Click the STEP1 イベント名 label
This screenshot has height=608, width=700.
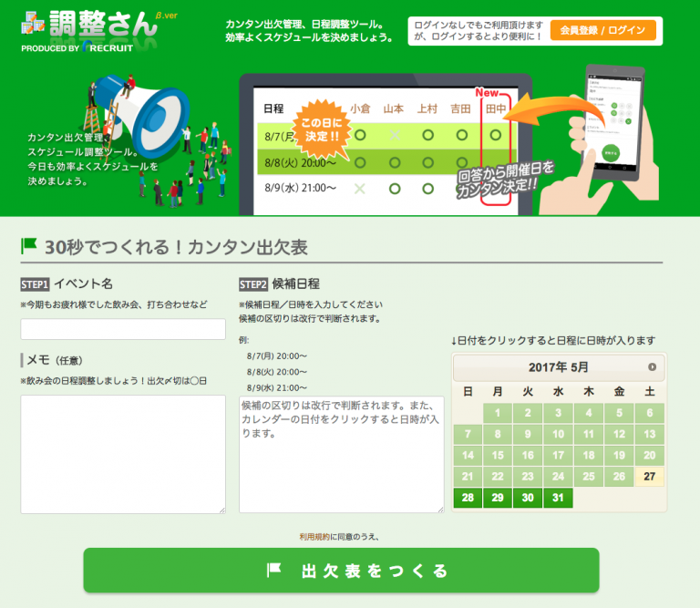pos(67,283)
